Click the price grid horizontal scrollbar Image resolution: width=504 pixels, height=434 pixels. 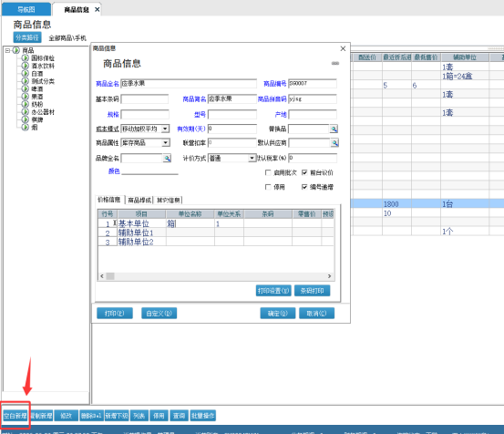point(216,276)
